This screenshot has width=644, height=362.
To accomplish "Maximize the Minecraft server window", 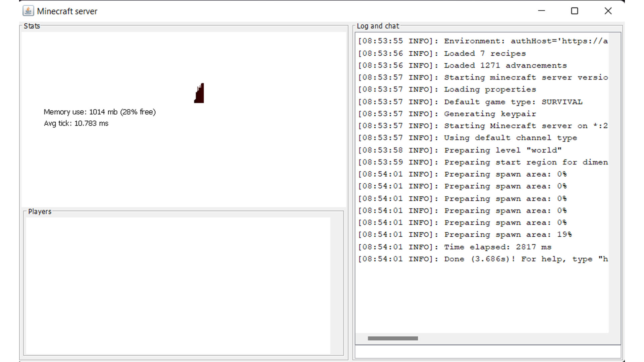I will 575,11.
